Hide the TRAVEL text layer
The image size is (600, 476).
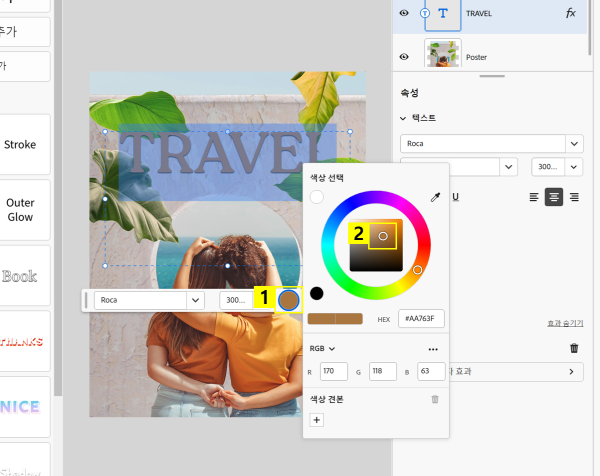(404, 13)
